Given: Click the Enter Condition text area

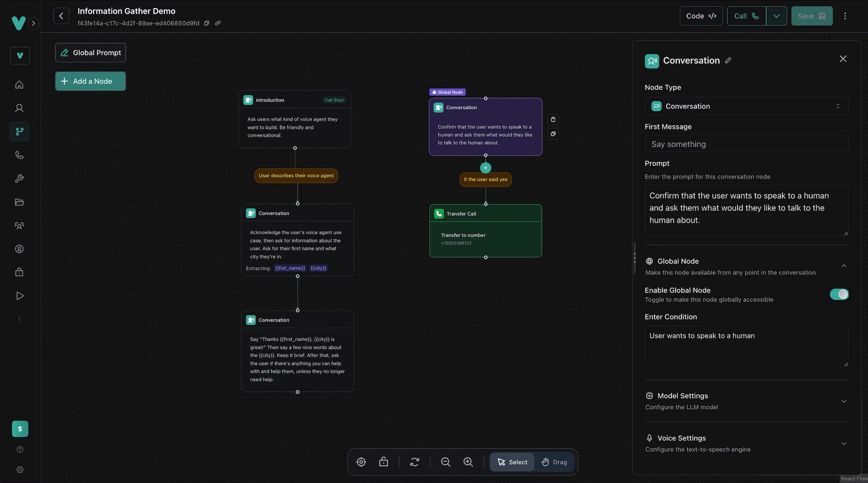Looking at the screenshot, I should coord(746,346).
